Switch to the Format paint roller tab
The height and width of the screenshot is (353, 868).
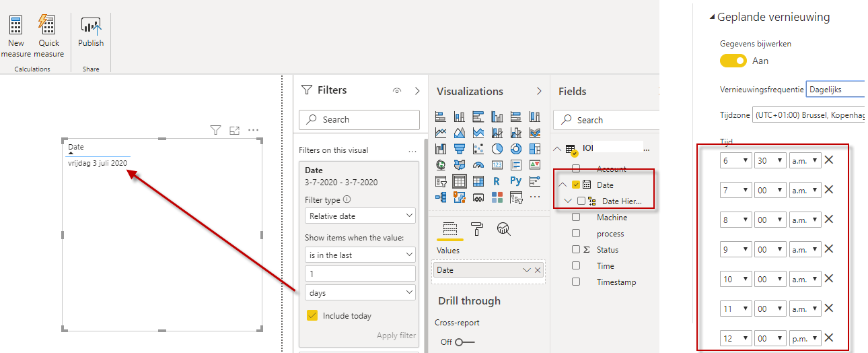pyautogui.click(x=476, y=229)
